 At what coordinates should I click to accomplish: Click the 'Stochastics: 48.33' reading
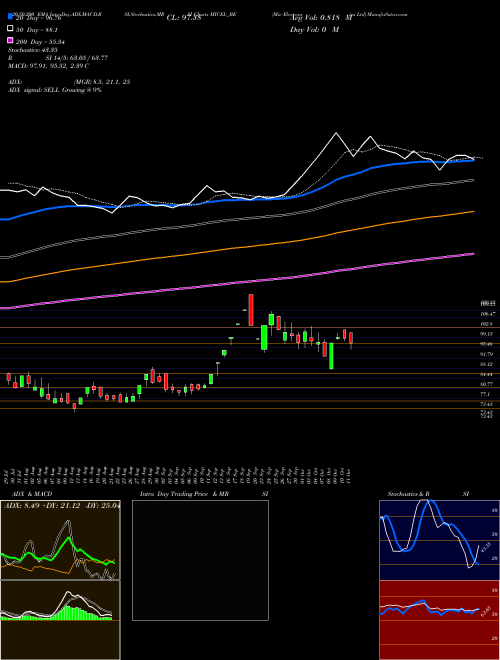coord(33,50)
